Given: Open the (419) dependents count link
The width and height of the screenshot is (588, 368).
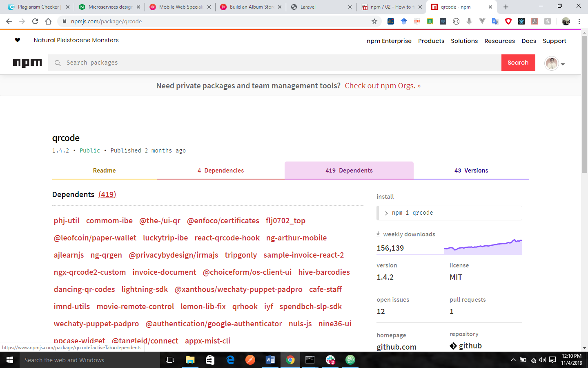Looking at the screenshot, I should (x=107, y=195).
